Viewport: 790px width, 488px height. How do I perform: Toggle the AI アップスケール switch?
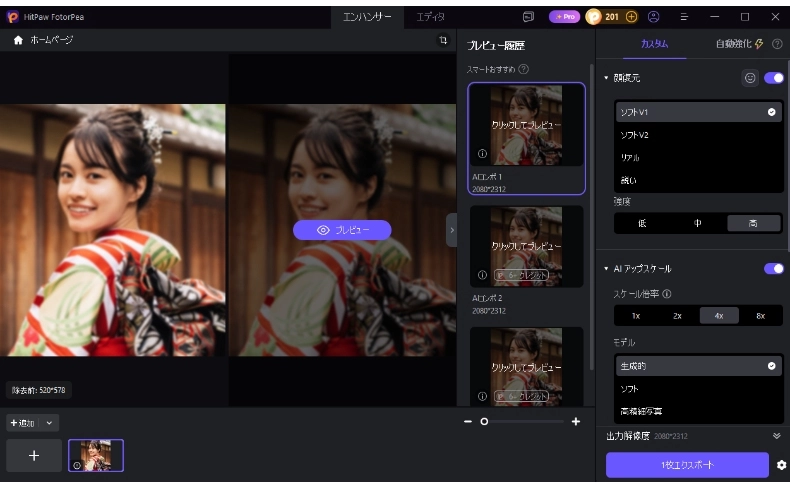point(774,268)
